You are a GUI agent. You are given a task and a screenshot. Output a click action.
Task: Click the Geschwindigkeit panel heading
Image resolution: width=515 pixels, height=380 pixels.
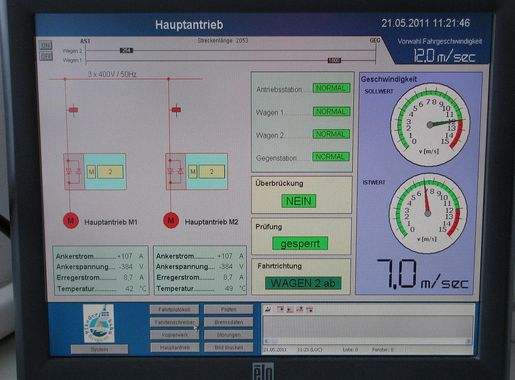(389, 79)
